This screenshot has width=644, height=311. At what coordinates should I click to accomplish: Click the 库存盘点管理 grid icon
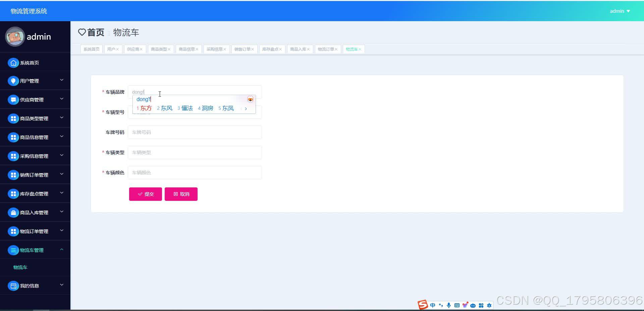[13, 194]
